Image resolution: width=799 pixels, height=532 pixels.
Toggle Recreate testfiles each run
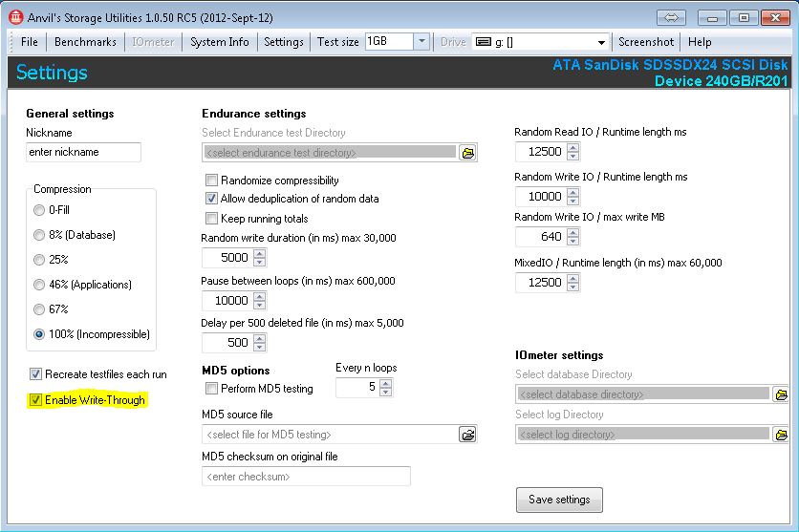pyautogui.click(x=35, y=374)
